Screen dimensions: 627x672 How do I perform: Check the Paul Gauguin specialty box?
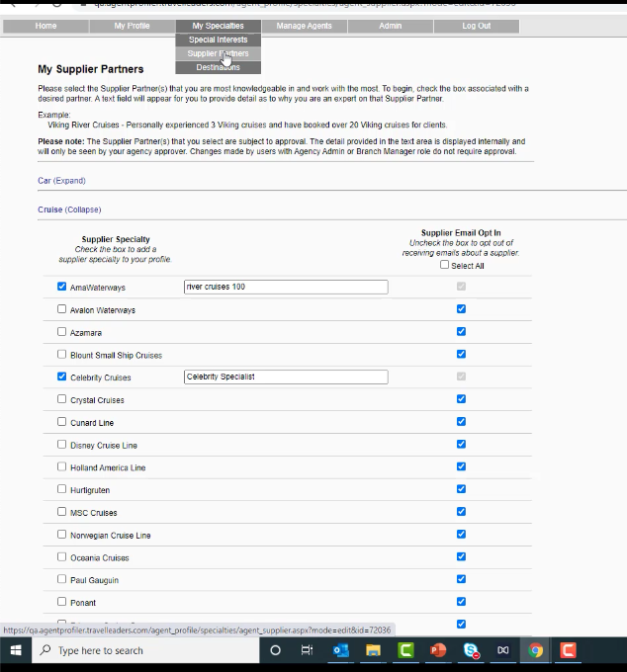point(61,579)
